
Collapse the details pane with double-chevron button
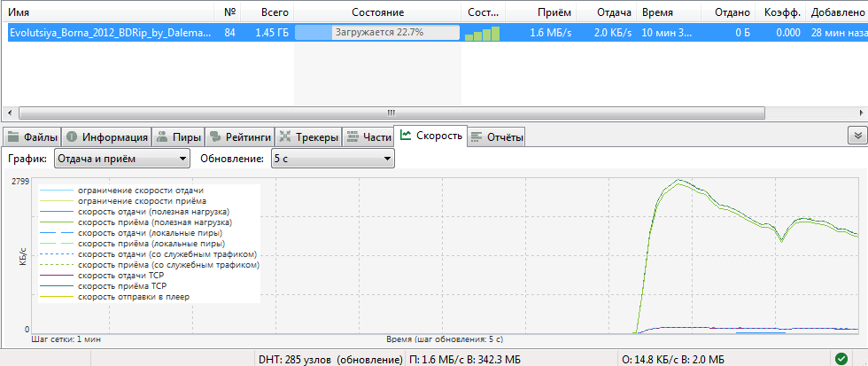pos(857,135)
